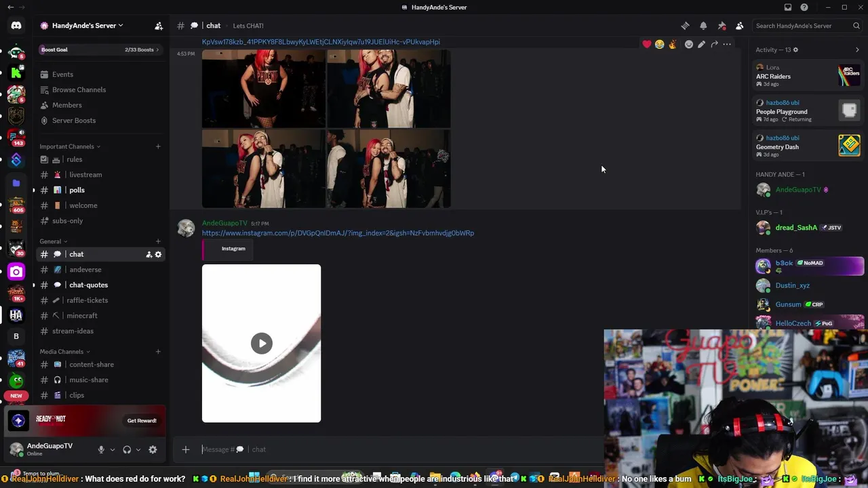This screenshot has height=488, width=868.
Task: Open the help question mark icon
Action: pyautogui.click(x=804, y=7)
